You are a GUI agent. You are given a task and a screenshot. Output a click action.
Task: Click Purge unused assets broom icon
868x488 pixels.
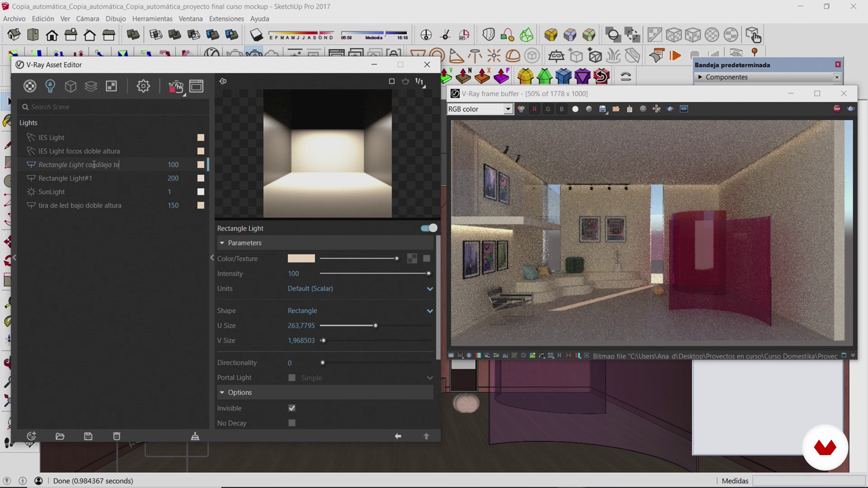click(195, 436)
